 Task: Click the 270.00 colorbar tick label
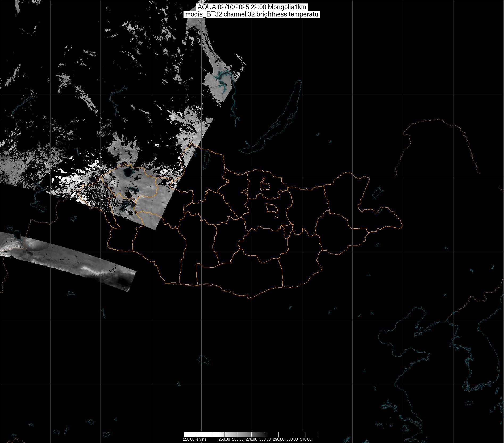point(251,439)
